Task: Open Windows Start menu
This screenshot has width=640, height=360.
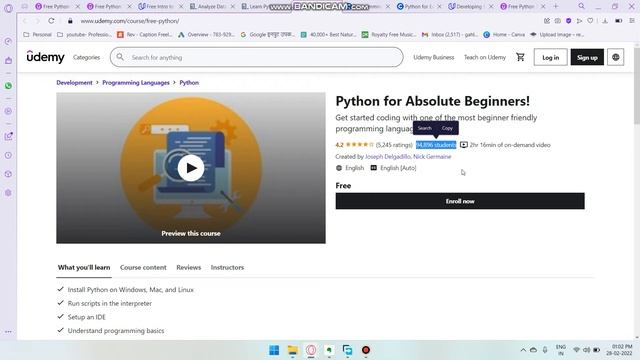Action: click(274, 350)
